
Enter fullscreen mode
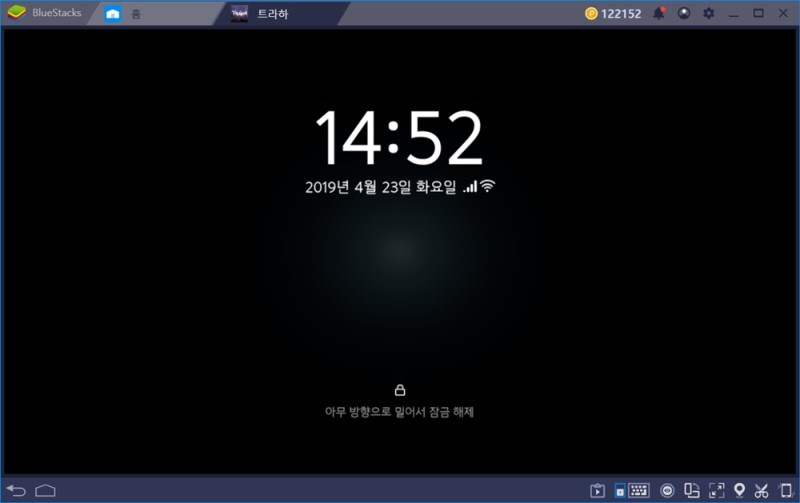pos(716,490)
